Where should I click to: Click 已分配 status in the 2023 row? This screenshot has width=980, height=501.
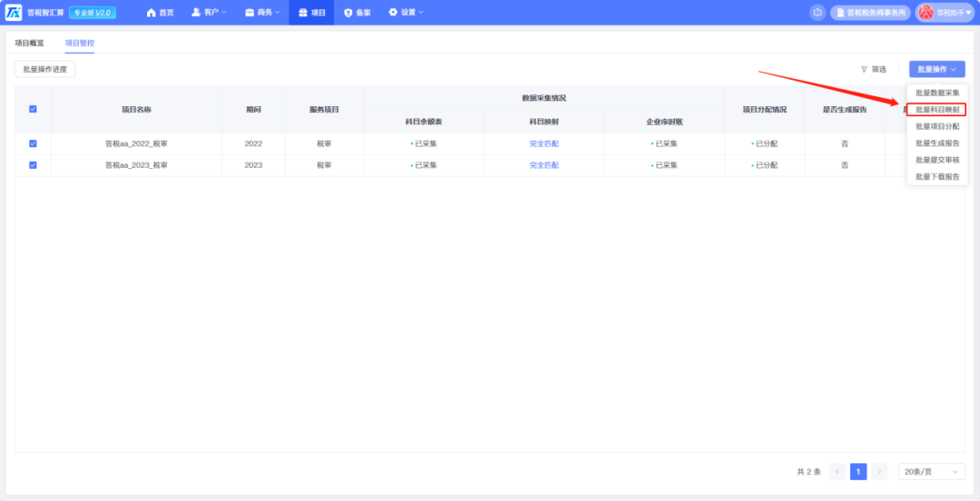click(x=764, y=165)
